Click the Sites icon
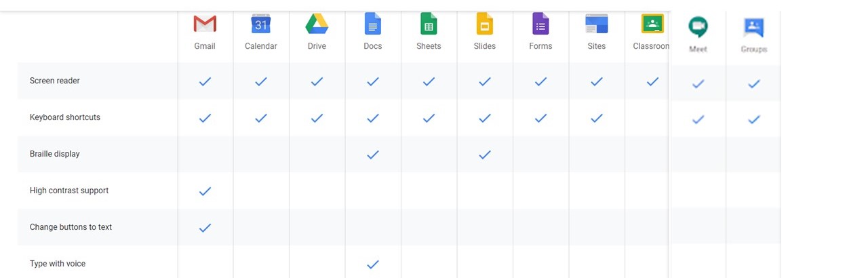The width and height of the screenshot is (868, 278). pos(597,24)
